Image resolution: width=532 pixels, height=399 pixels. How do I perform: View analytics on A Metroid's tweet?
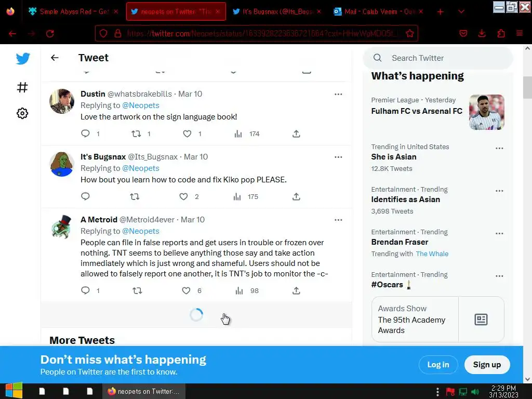pyautogui.click(x=239, y=290)
